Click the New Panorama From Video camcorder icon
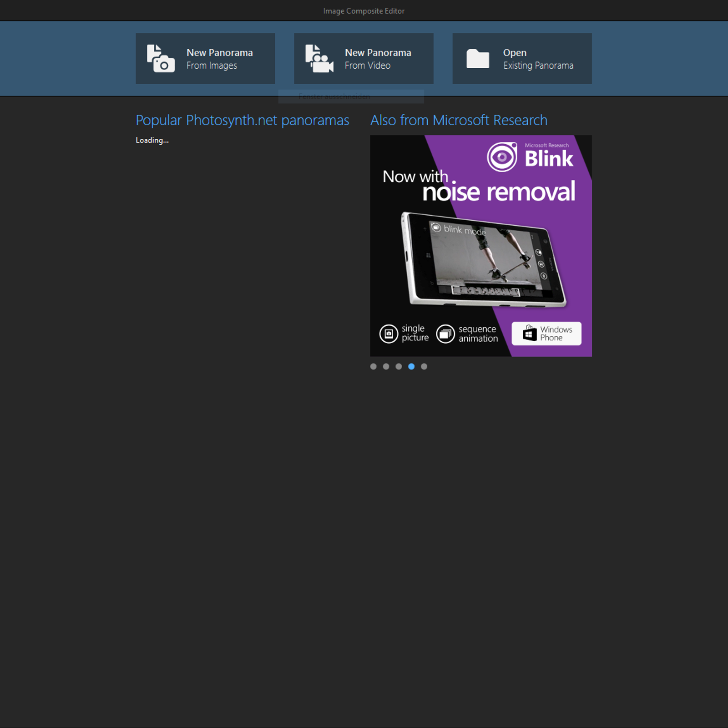Viewport: 728px width, 728px height. (x=319, y=58)
